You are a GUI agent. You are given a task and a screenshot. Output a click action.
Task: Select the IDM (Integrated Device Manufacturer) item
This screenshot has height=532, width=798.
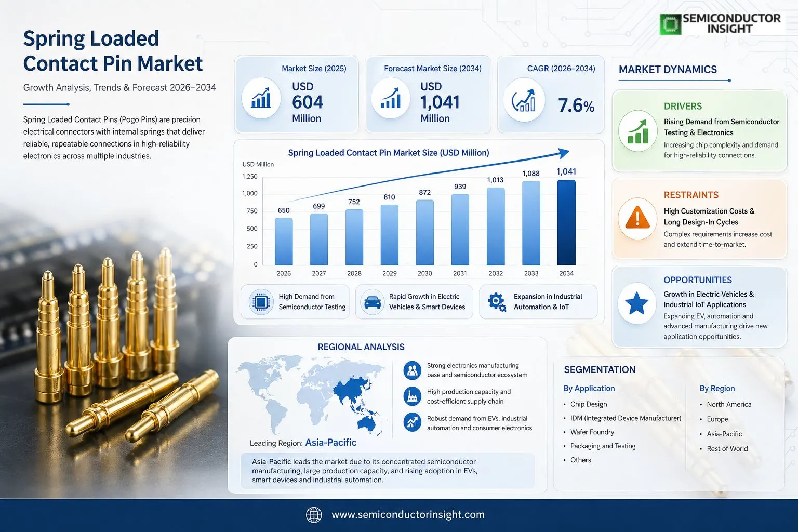click(626, 418)
